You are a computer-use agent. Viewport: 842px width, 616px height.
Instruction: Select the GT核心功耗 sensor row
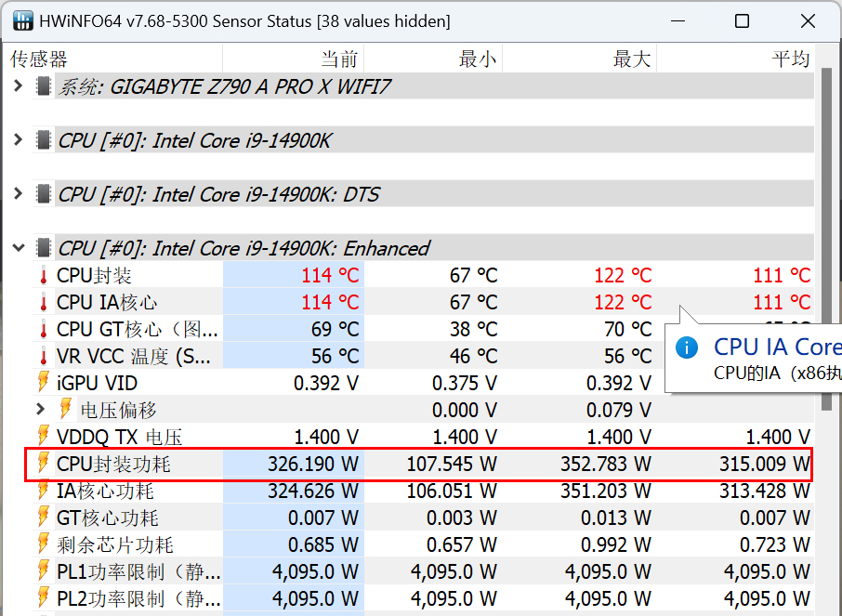pos(107,518)
